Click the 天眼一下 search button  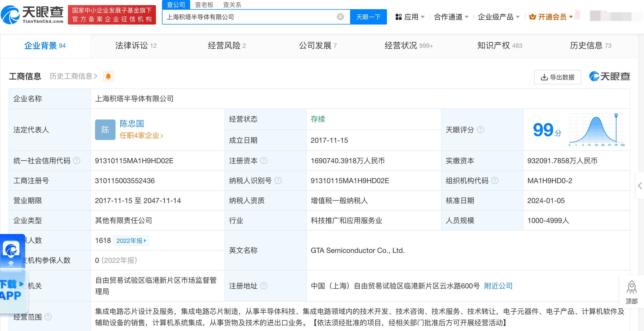coord(368,17)
